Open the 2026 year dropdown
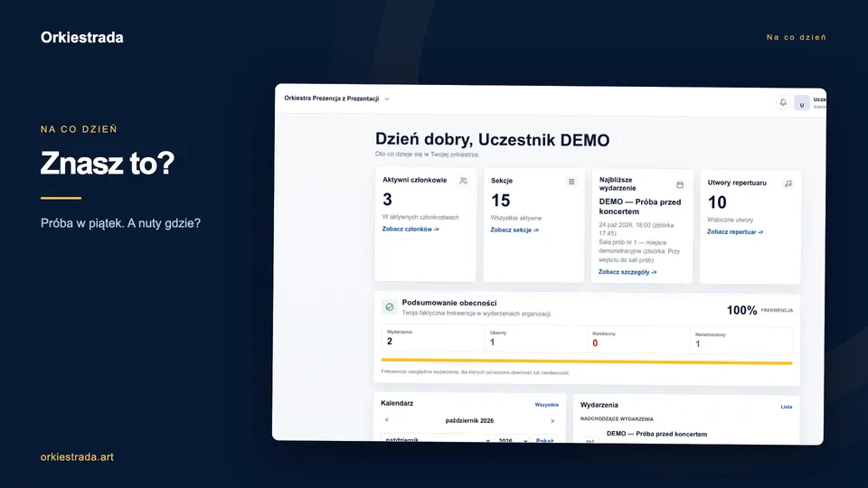This screenshot has height=488, width=868. click(x=511, y=440)
